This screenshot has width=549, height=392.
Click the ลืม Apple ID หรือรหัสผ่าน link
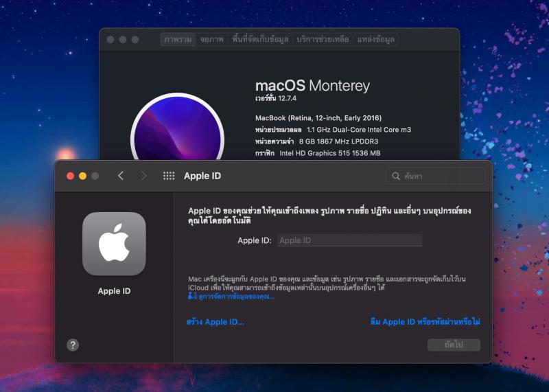click(424, 321)
